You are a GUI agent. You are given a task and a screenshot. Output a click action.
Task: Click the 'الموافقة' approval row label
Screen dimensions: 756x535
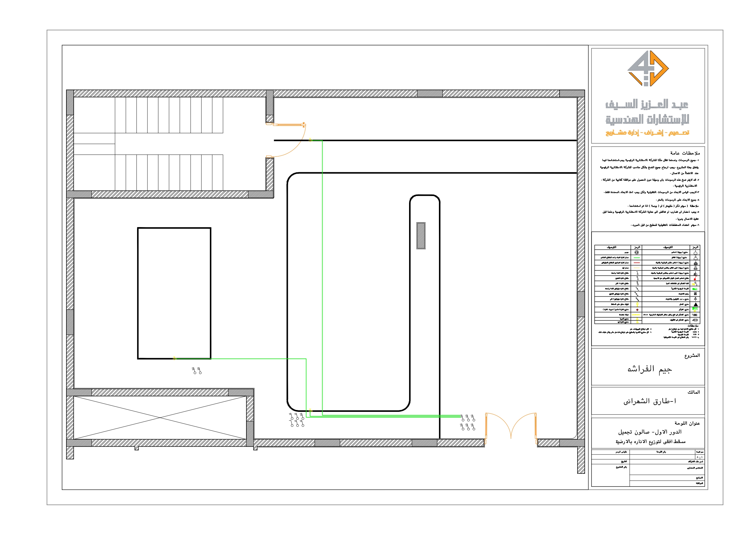pos(699,483)
